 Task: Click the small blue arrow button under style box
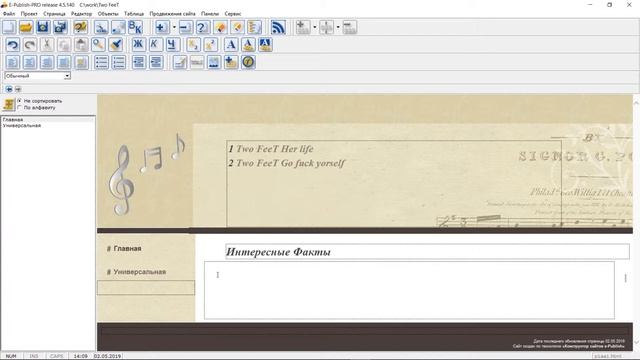(9, 89)
